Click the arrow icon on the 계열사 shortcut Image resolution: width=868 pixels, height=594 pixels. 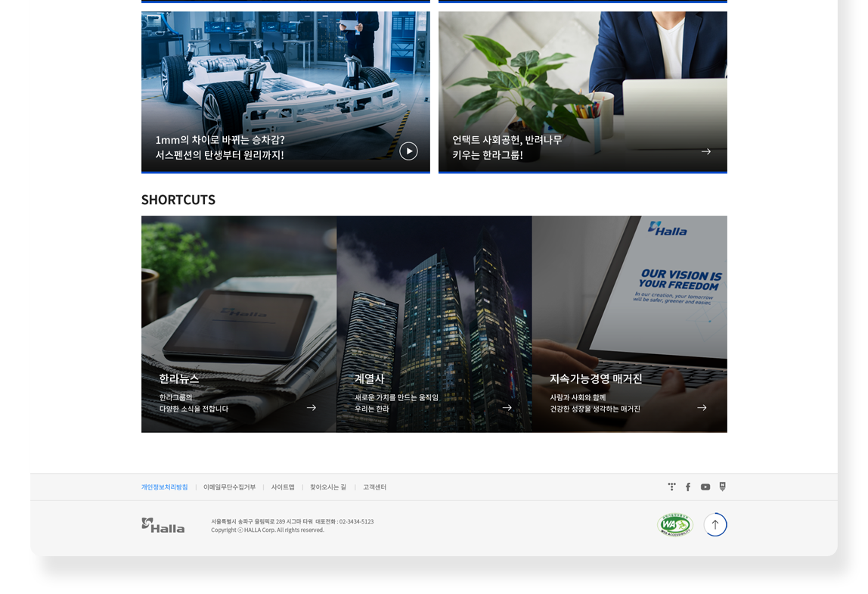[x=507, y=408]
